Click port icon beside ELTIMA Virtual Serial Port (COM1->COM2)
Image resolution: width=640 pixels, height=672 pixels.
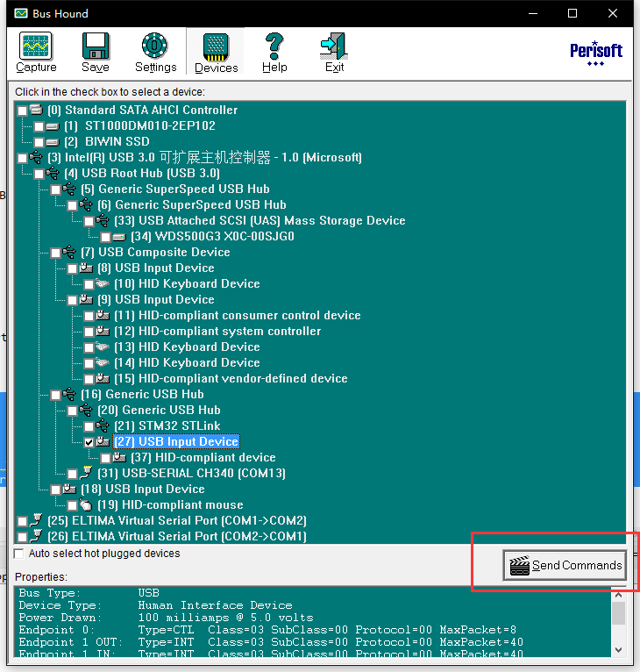point(37,520)
